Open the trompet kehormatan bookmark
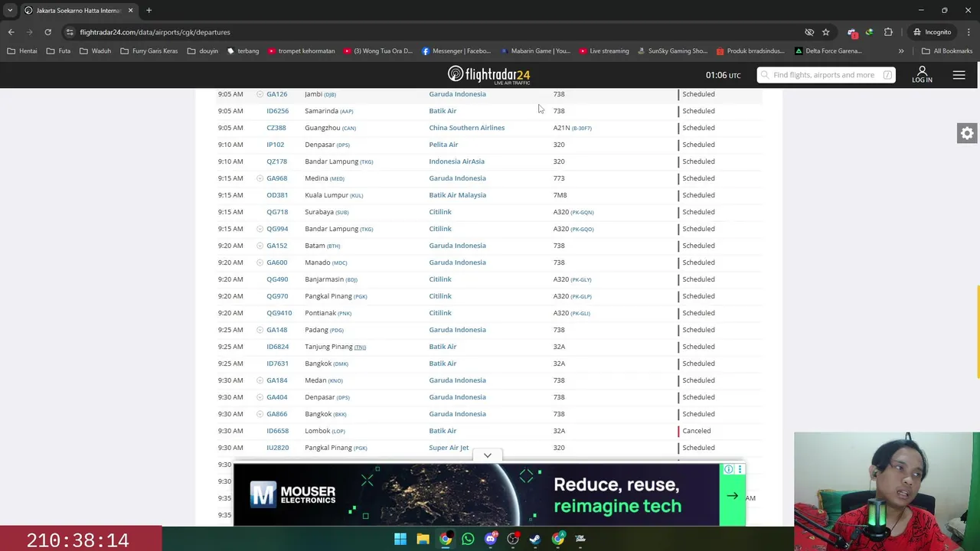 coord(300,51)
